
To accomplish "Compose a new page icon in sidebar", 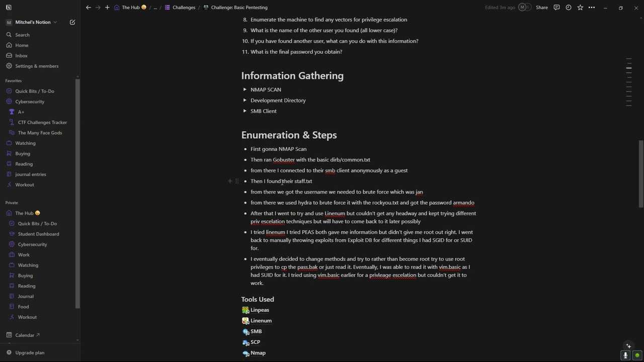I will pyautogui.click(x=72, y=22).
